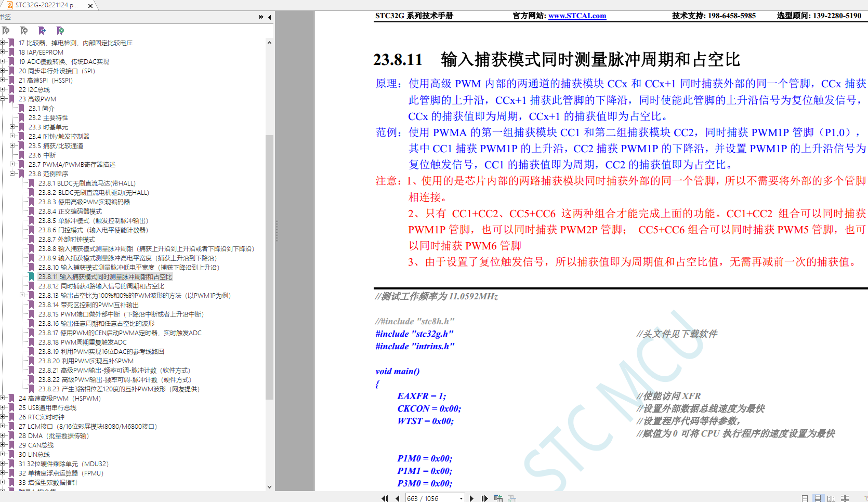Open bookmark 23.8.18 PWM周期重复触发ADC
868x502 pixels.
tap(83, 342)
